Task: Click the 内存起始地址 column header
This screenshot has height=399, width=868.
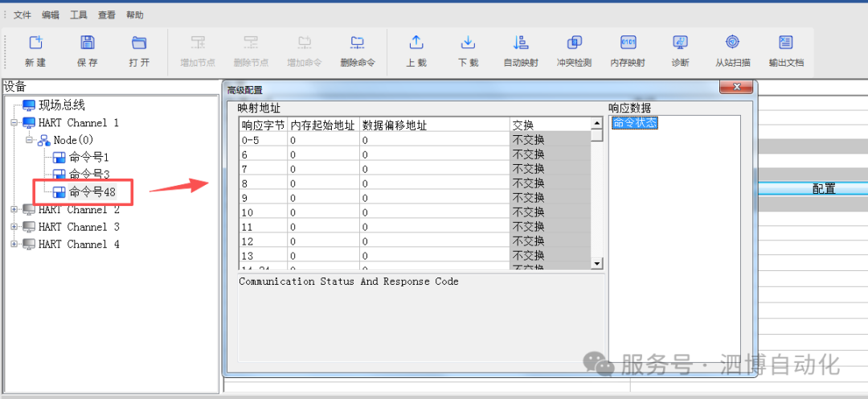Action: (x=323, y=125)
